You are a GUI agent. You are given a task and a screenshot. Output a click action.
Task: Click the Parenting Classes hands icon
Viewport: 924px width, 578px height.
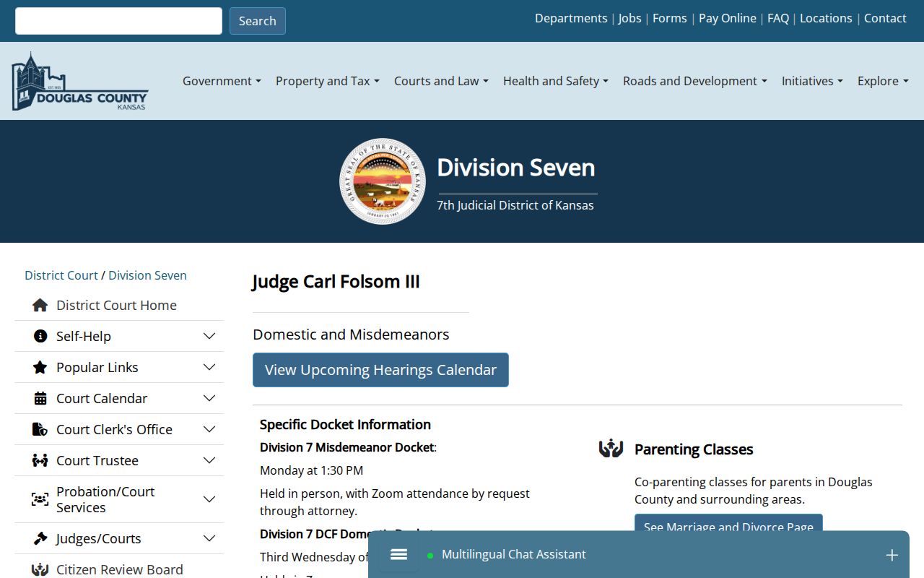point(611,449)
